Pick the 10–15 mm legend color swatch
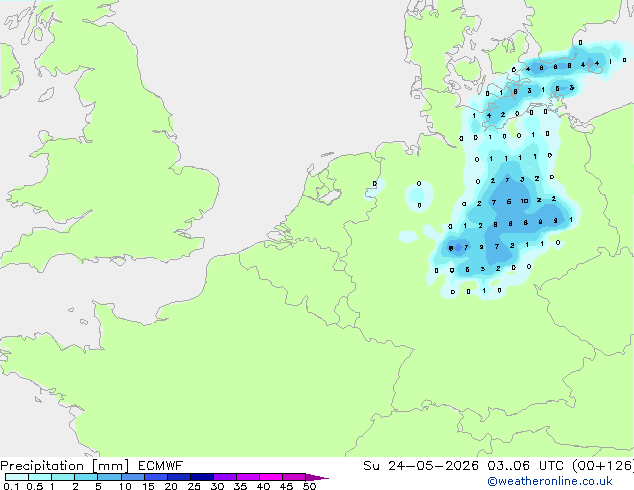 pos(132,477)
